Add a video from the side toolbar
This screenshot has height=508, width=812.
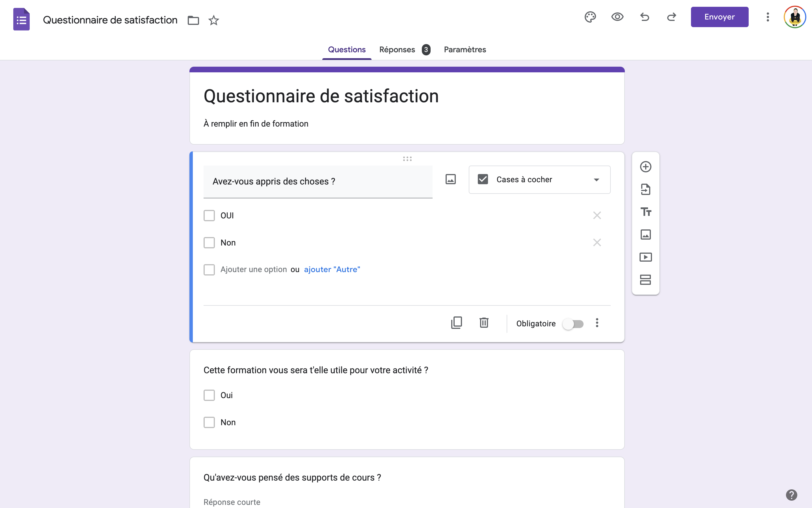(645, 257)
